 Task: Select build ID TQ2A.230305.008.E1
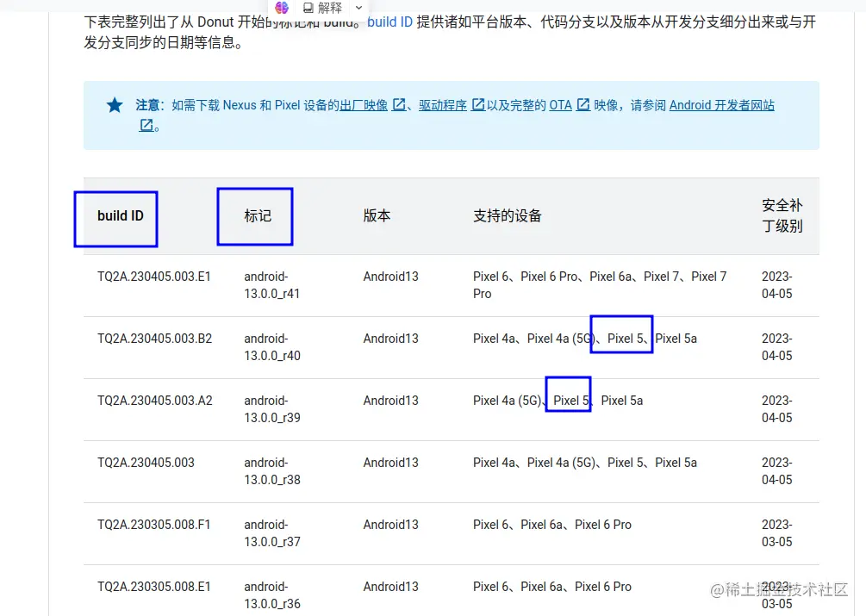154,587
